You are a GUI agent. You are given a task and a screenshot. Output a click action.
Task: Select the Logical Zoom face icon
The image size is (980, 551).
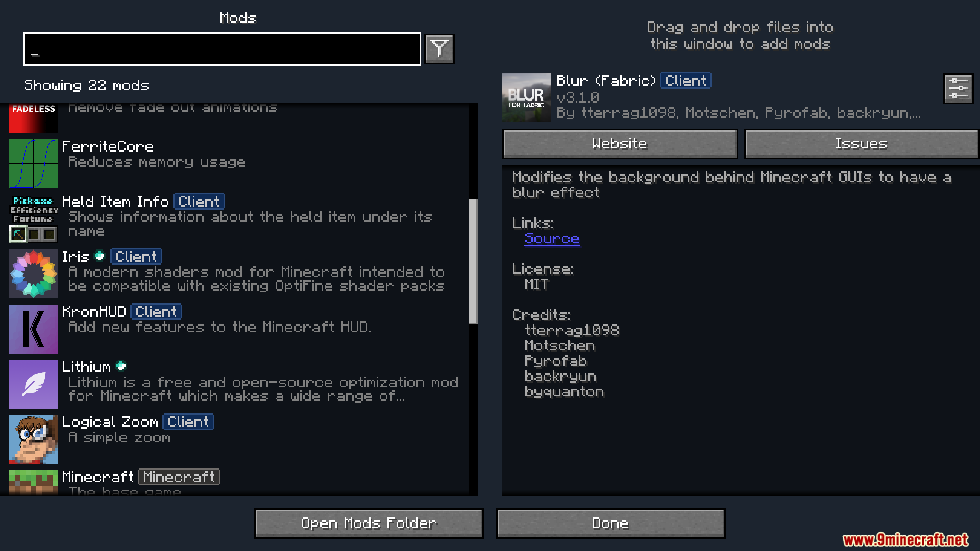point(34,439)
